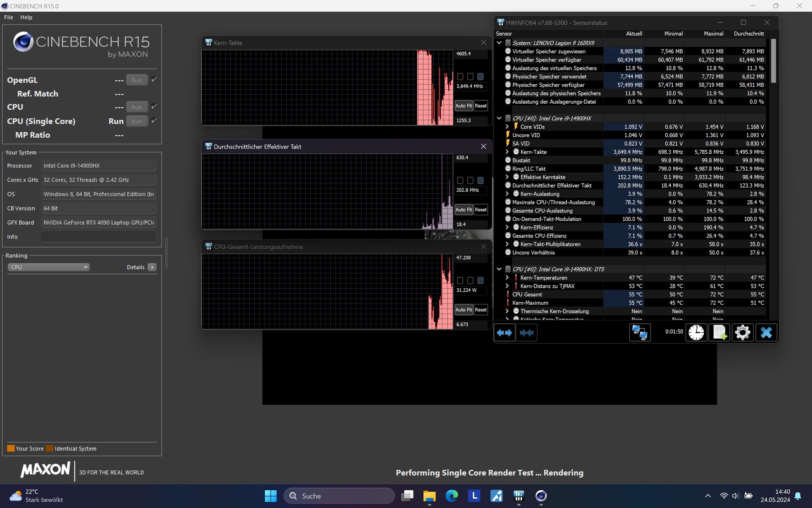Click Auto Fit in Kern-Takte graph
Viewport: 812px width, 508px height.
point(464,106)
